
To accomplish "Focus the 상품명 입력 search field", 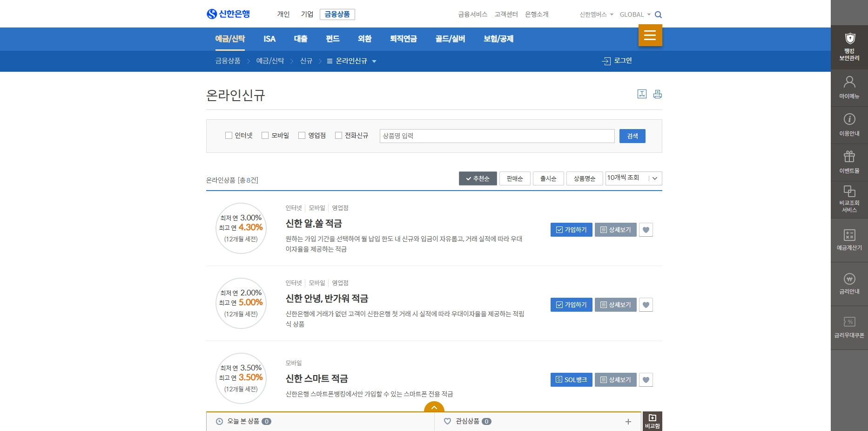I will [497, 136].
